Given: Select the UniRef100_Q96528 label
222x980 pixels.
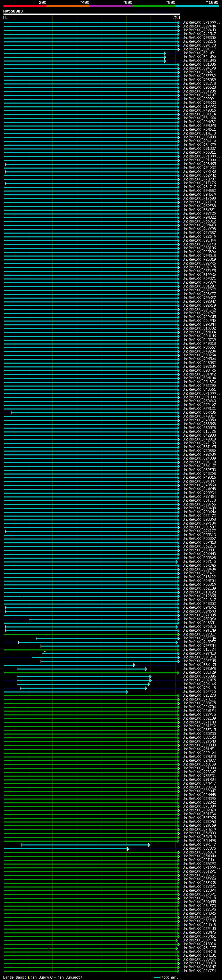Looking at the screenshot, I should tap(199, 87).
